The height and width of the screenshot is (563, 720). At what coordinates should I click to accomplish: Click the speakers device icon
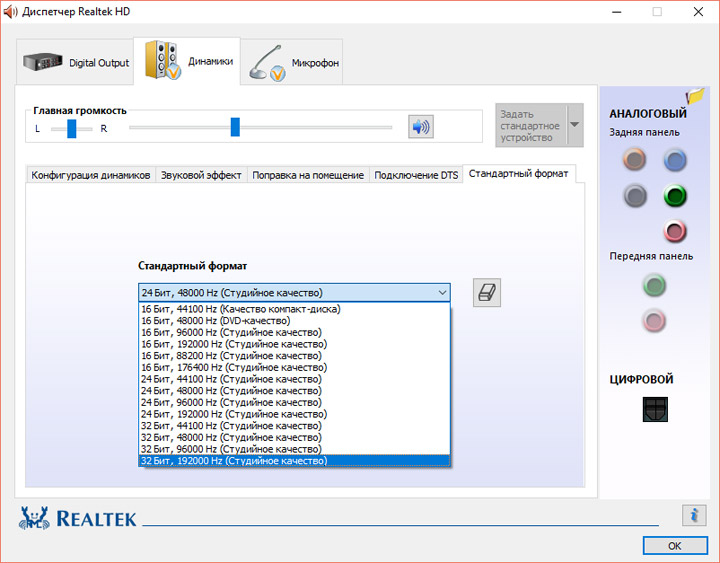point(162,60)
